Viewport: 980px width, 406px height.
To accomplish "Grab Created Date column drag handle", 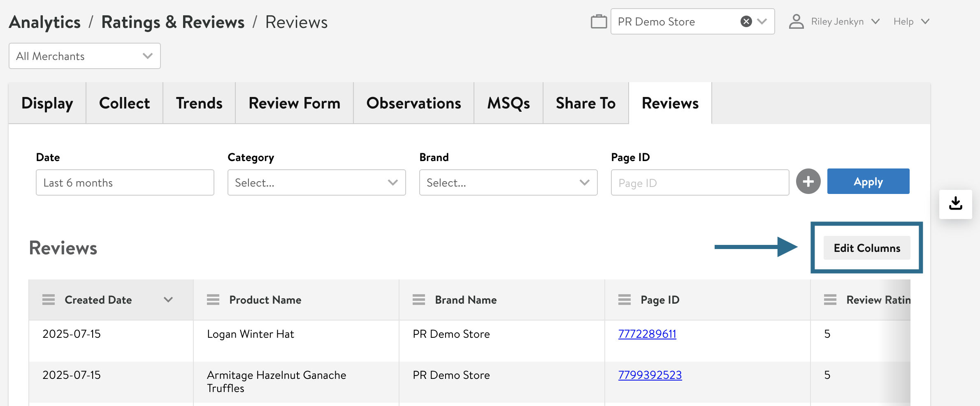I will (x=49, y=300).
